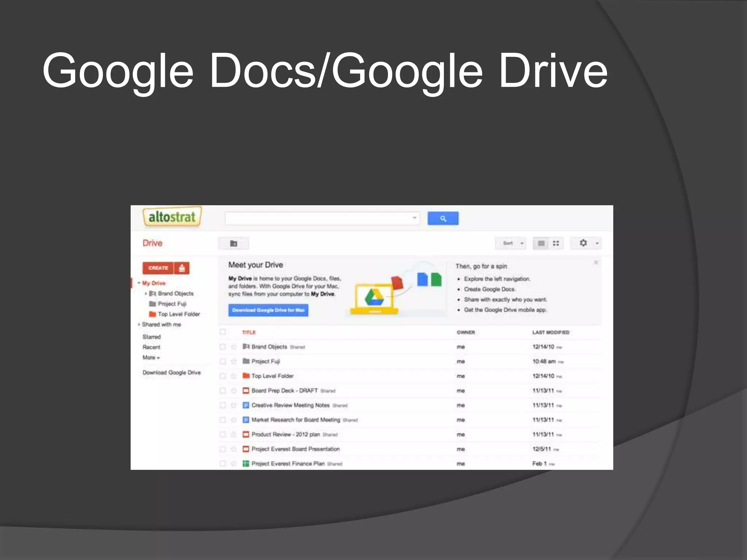Click the Google Drive laptop illustration
This screenshot has width=747, height=560.
click(x=374, y=298)
